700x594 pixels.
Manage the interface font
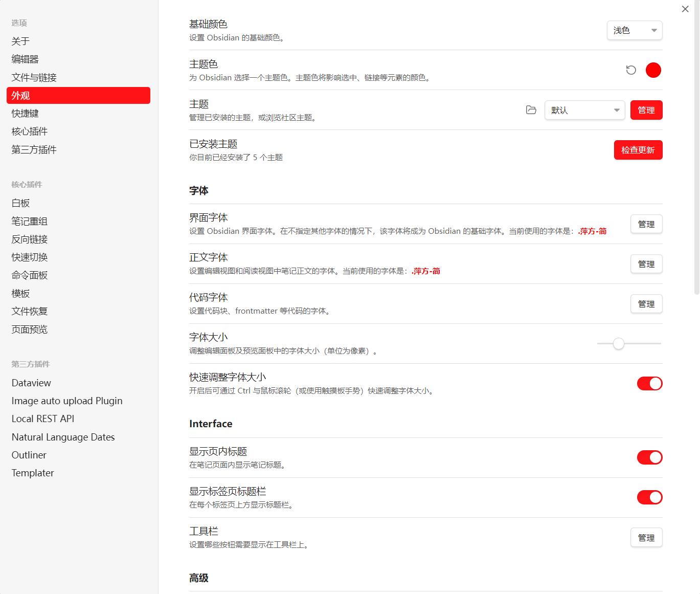pos(646,224)
